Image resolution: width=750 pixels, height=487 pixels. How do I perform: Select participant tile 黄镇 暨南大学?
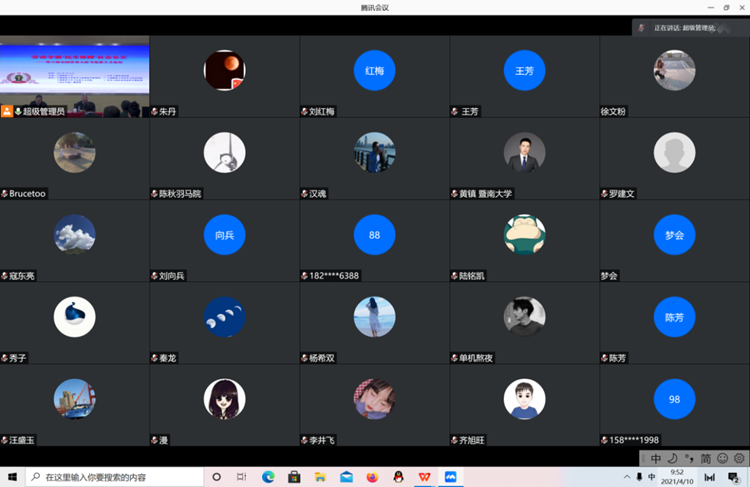(525, 159)
